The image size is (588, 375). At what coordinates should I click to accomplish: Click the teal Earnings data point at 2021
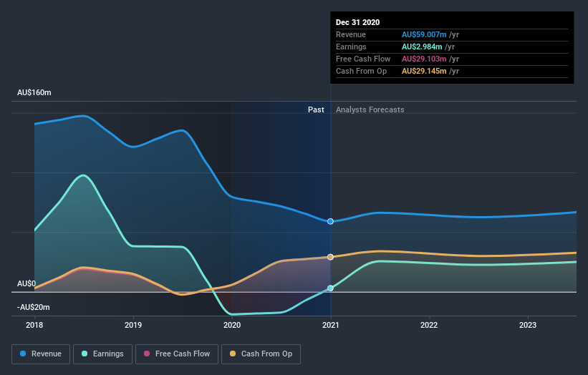(330, 288)
